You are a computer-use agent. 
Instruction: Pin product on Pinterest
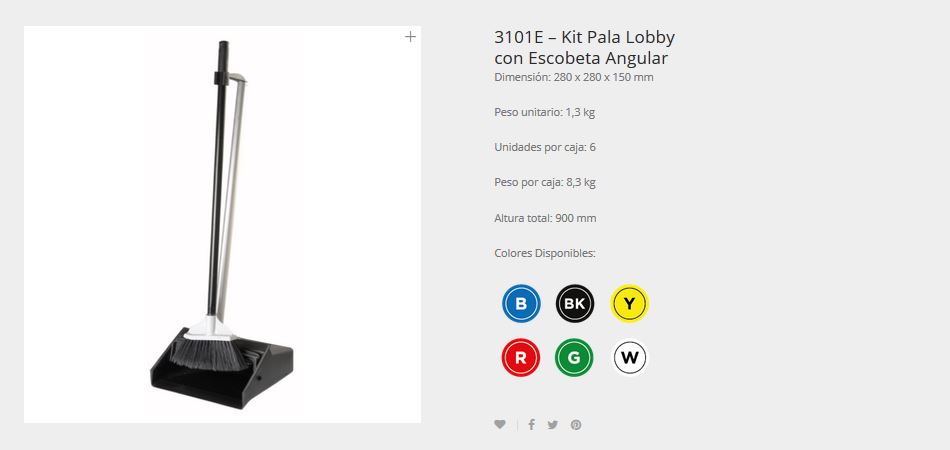576,425
